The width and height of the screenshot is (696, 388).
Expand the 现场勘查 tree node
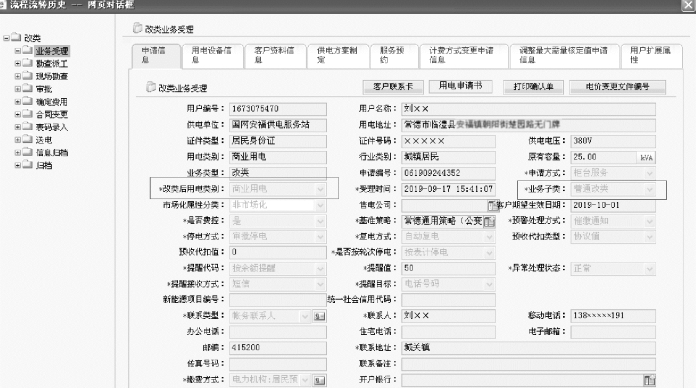coord(17,76)
